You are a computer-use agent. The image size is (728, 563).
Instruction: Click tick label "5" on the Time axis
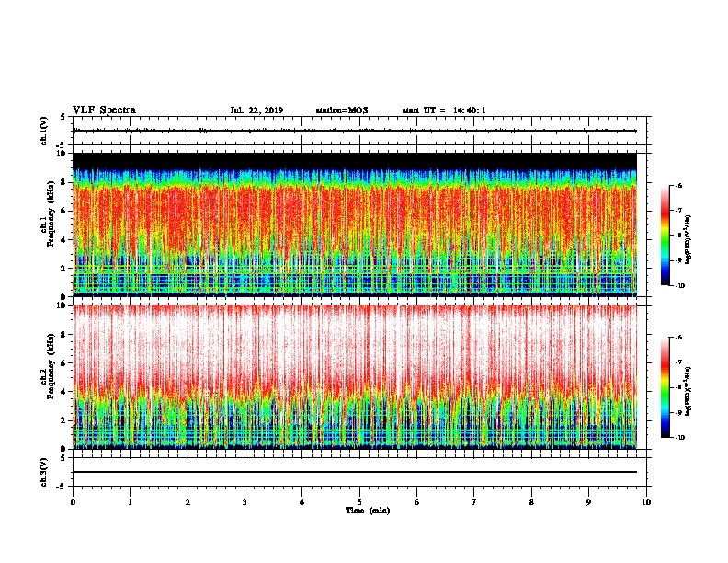click(x=359, y=502)
